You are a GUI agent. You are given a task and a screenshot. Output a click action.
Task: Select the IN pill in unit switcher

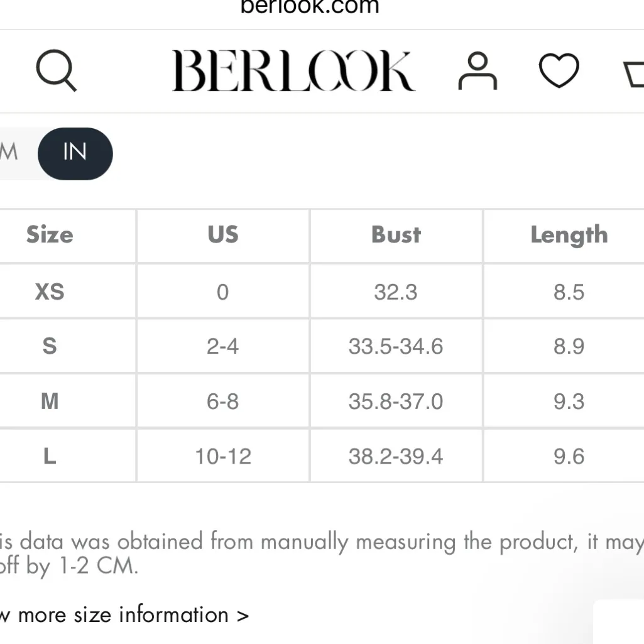(x=75, y=153)
